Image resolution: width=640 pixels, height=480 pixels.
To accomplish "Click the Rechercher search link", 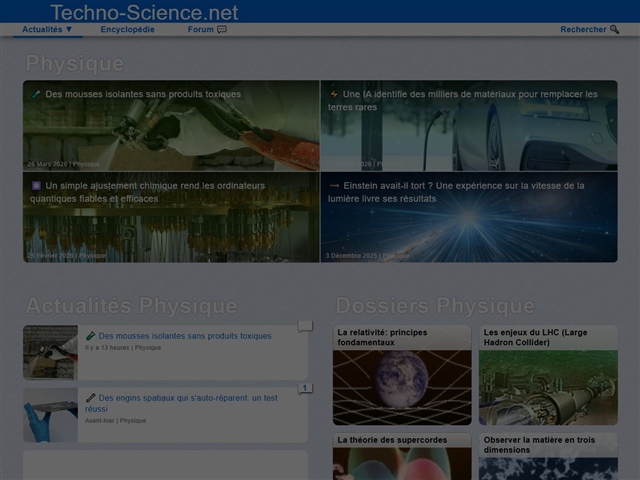I will click(589, 29).
